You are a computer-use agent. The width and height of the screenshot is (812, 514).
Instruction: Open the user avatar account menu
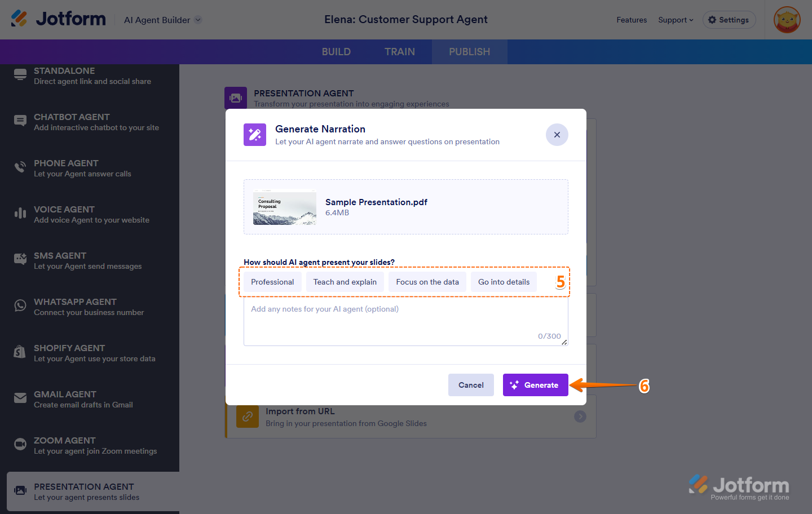[787, 20]
